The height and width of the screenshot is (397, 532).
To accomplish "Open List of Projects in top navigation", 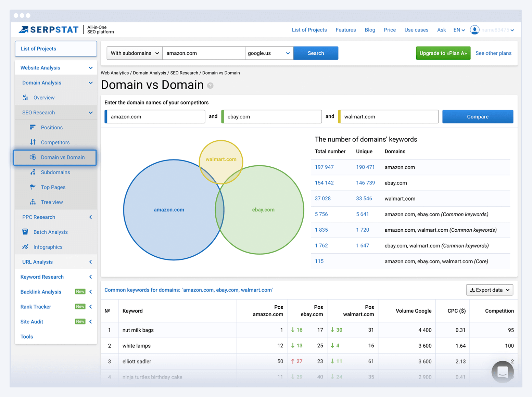I will (309, 30).
